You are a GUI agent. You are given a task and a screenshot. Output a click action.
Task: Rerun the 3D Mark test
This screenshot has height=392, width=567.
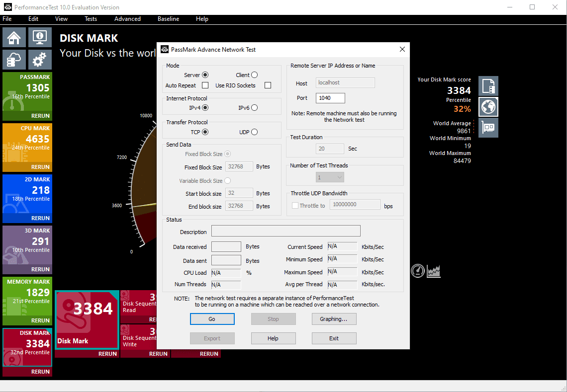click(40, 269)
